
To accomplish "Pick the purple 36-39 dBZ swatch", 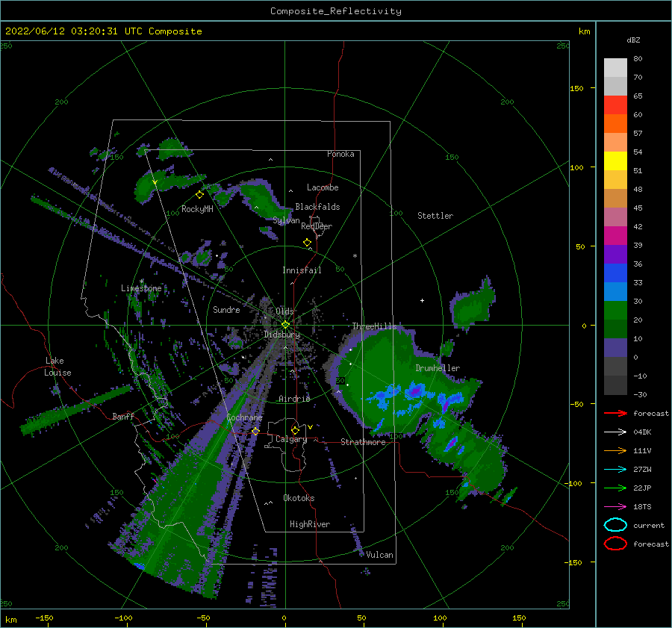I will 615,254.
